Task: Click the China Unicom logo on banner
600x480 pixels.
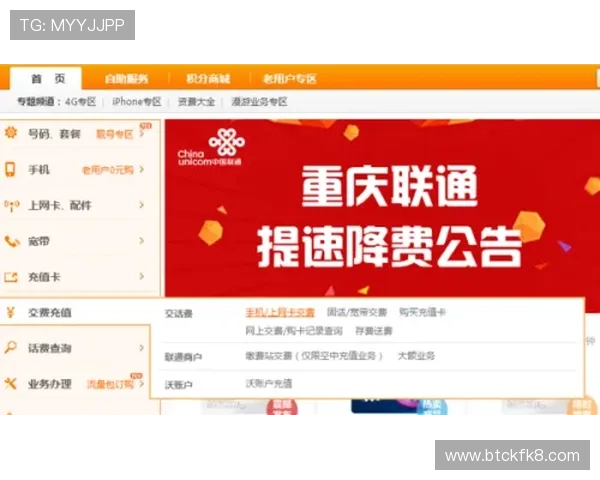Action: click(210, 147)
